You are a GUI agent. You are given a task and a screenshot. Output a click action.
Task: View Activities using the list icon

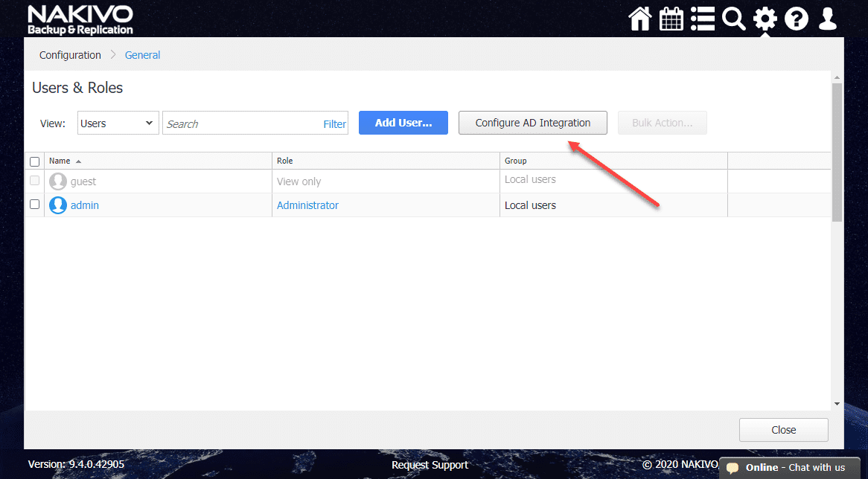pos(702,19)
